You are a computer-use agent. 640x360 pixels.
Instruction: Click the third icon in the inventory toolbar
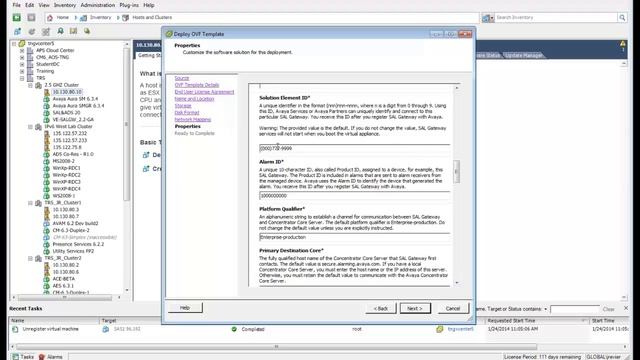45,31
